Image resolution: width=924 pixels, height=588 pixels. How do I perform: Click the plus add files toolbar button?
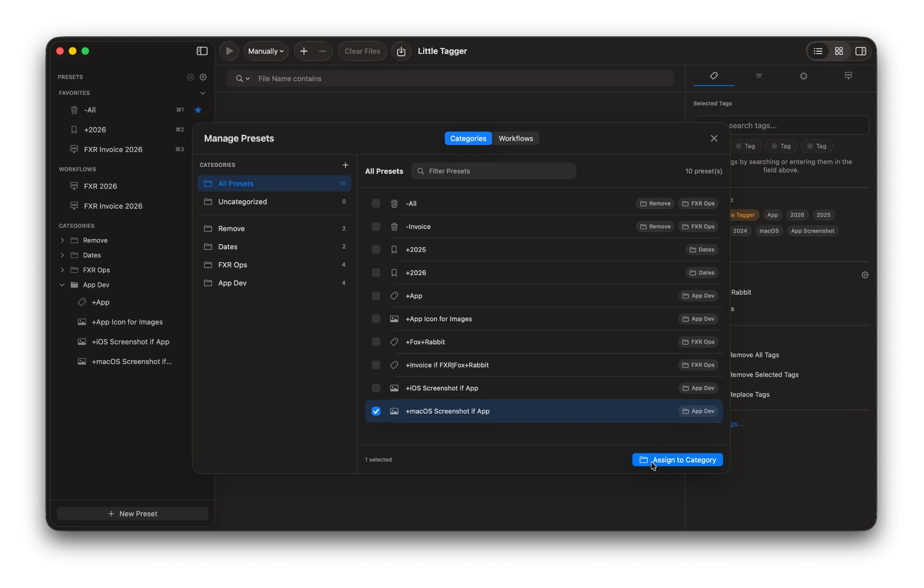point(304,51)
